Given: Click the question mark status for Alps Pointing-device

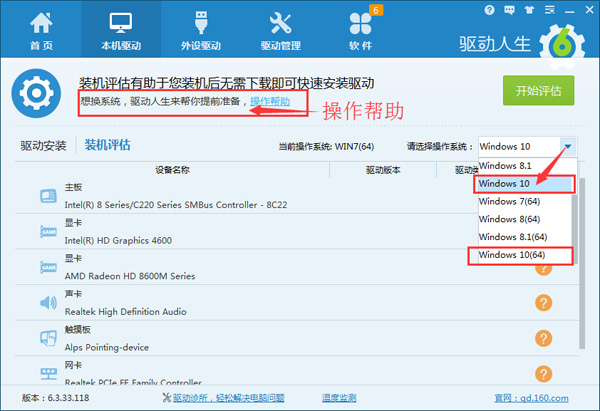Looking at the screenshot, I should coord(543,338).
